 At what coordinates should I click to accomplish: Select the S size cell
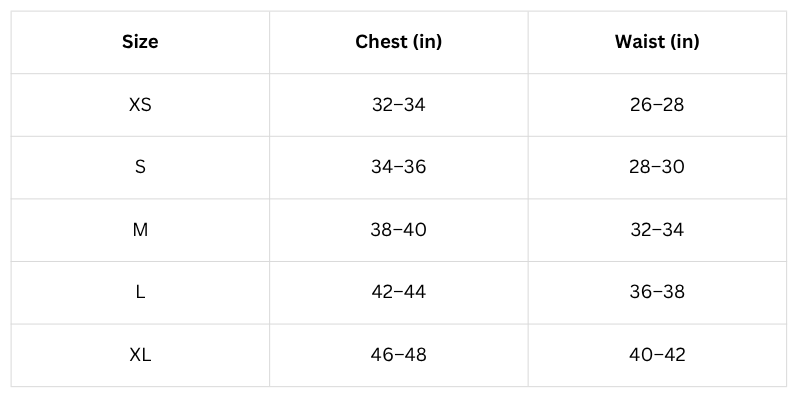[140, 167]
